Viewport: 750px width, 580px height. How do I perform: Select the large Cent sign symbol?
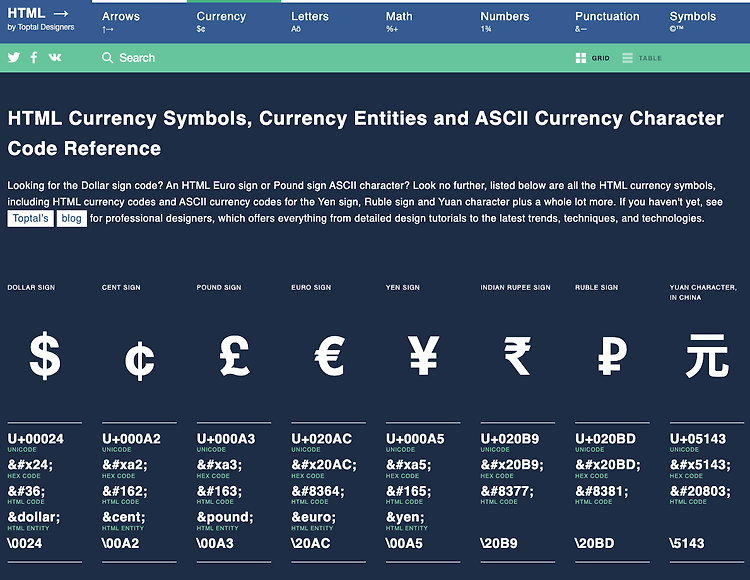click(139, 361)
